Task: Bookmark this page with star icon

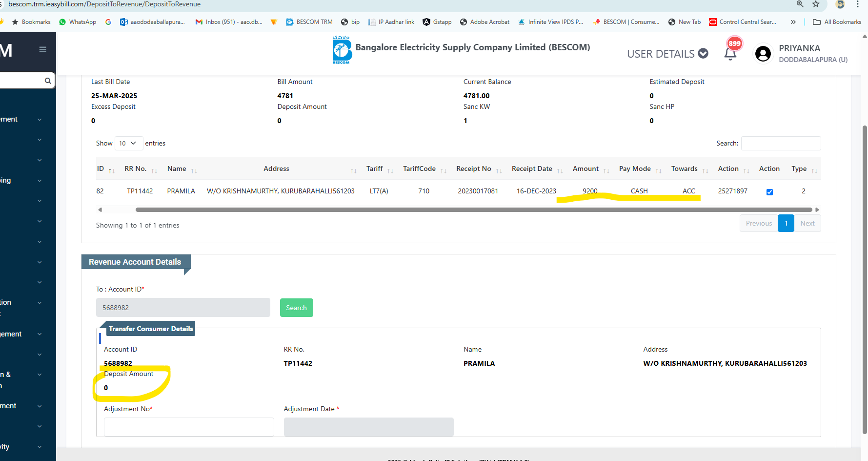Action: click(816, 4)
